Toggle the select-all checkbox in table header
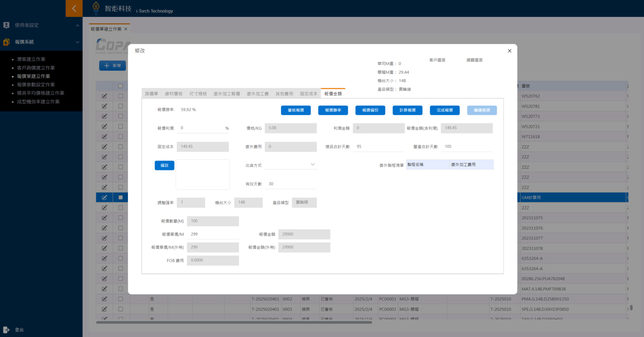Screen dimensions: 644x337 pos(120,86)
